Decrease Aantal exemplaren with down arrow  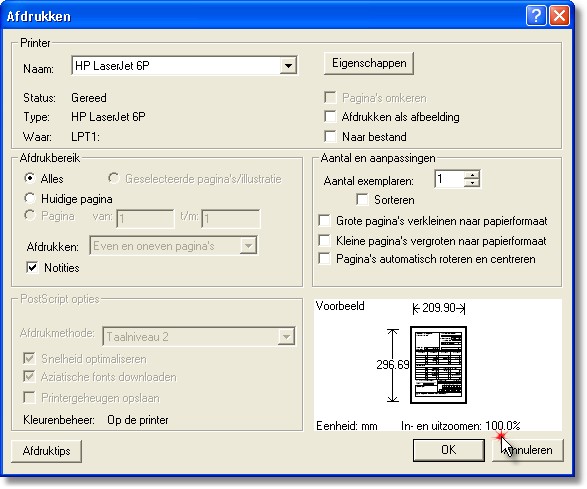click(x=472, y=183)
